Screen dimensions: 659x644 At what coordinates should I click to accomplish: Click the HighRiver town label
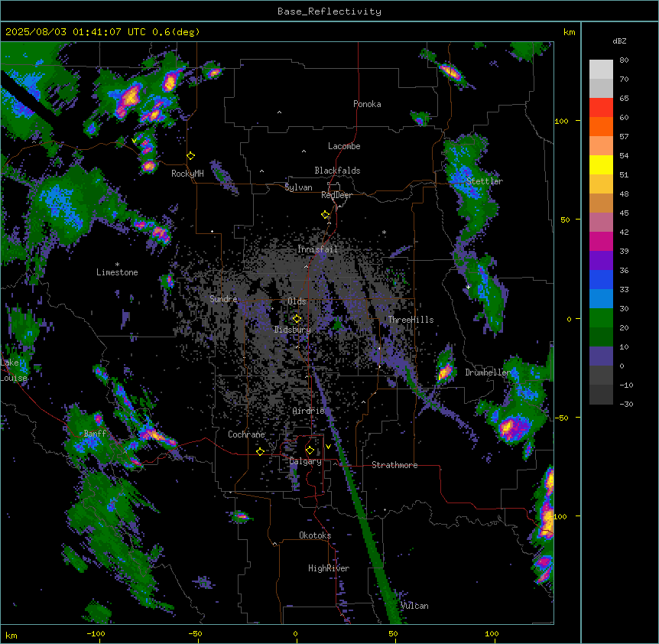click(x=329, y=568)
